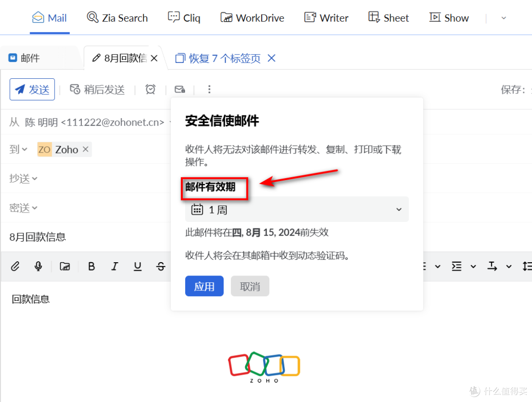Viewport: 532px width, 402px height.
Task: Switch to Cliq app
Action: click(184, 18)
